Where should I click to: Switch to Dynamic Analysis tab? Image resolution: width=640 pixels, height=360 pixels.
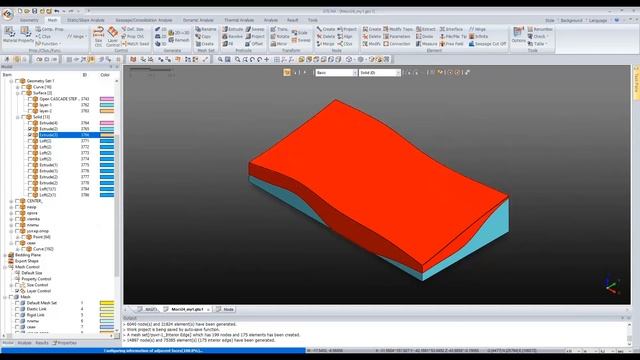(198, 20)
